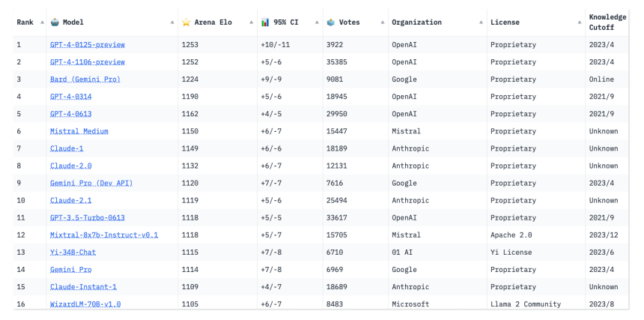Sort License column with its arrow

[580, 22]
